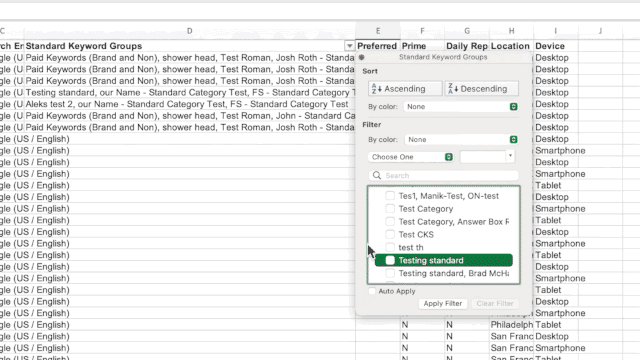The height and width of the screenshot is (360, 640).
Task: Select column G header
Action: (467, 31)
